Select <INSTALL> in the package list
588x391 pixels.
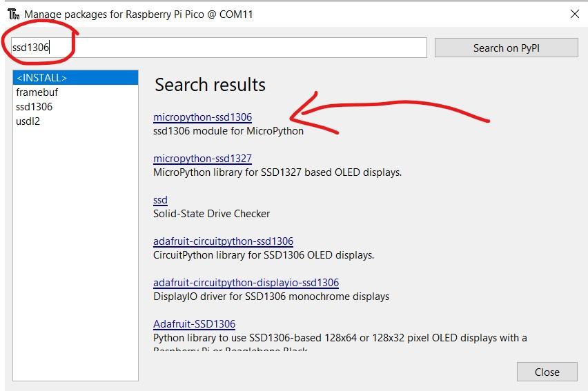(x=75, y=78)
